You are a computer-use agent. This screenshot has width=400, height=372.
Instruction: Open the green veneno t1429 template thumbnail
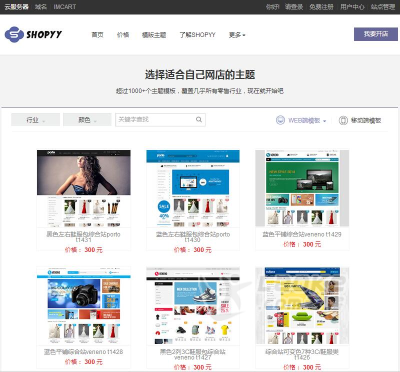(302, 188)
